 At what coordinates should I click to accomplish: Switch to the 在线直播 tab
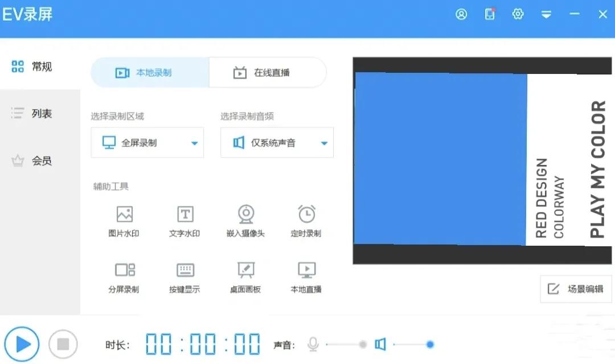click(x=268, y=72)
